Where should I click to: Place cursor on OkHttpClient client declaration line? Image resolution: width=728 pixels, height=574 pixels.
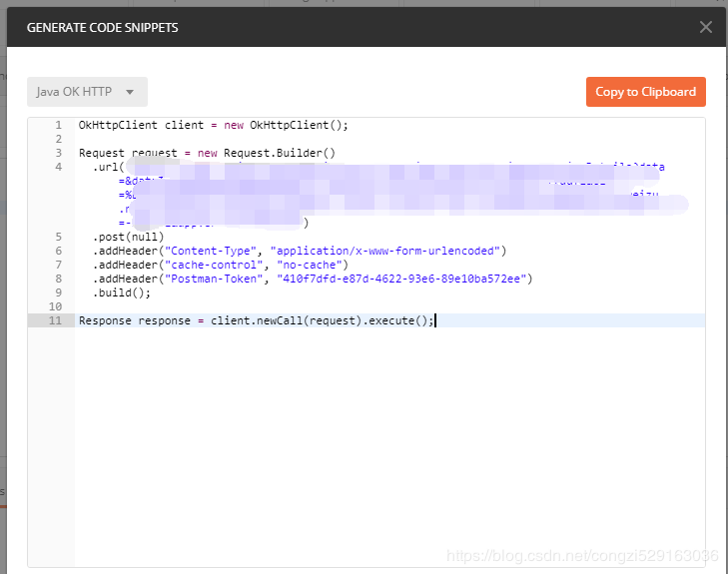213,125
